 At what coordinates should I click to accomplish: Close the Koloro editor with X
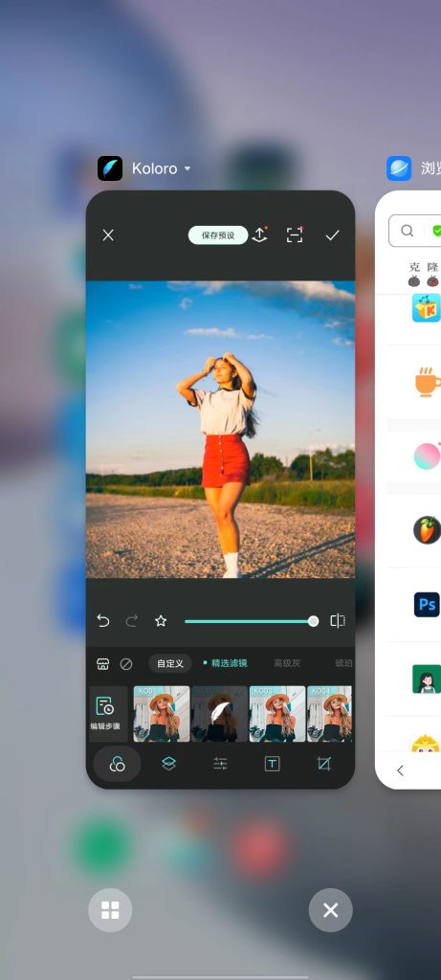tap(108, 235)
